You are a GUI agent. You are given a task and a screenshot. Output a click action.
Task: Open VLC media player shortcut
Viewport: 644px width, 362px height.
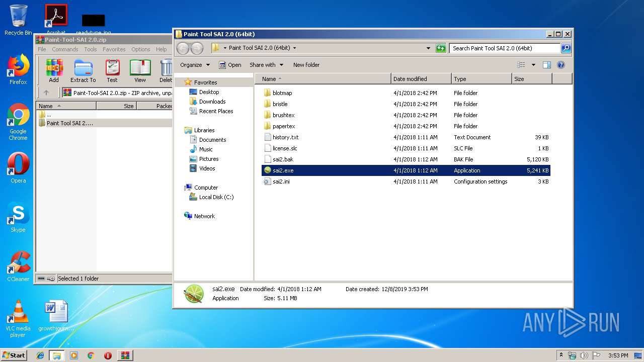(18, 319)
